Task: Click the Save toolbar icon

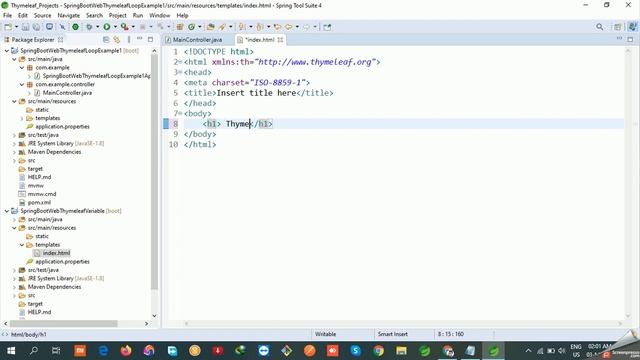Action: click(x=25, y=27)
